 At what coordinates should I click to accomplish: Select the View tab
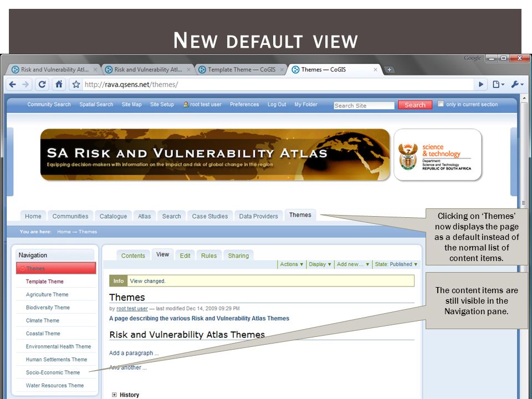point(162,254)
